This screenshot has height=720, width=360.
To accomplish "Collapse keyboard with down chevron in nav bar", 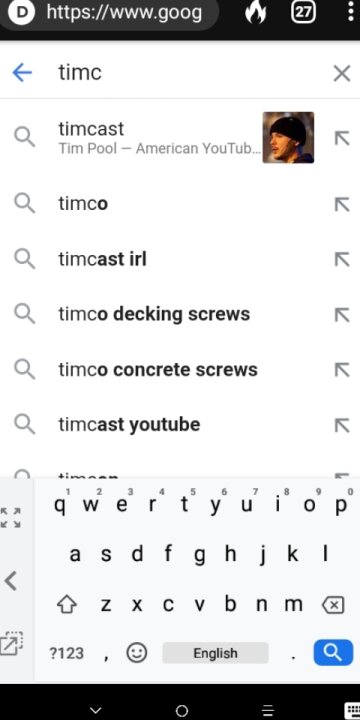I will click(95, 710).
